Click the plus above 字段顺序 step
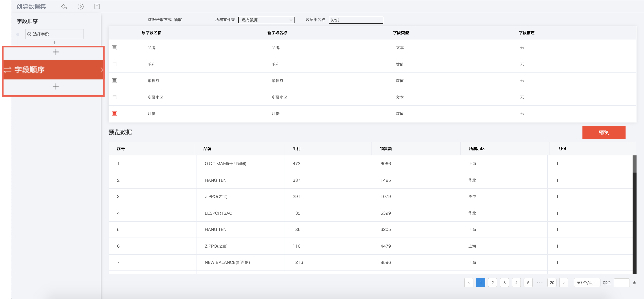This screenshot has width=644, height=299. pos(56,52)
